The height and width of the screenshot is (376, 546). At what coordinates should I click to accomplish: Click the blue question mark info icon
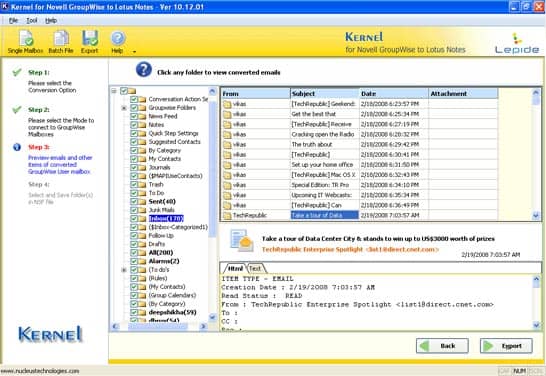tap(144, 70)
